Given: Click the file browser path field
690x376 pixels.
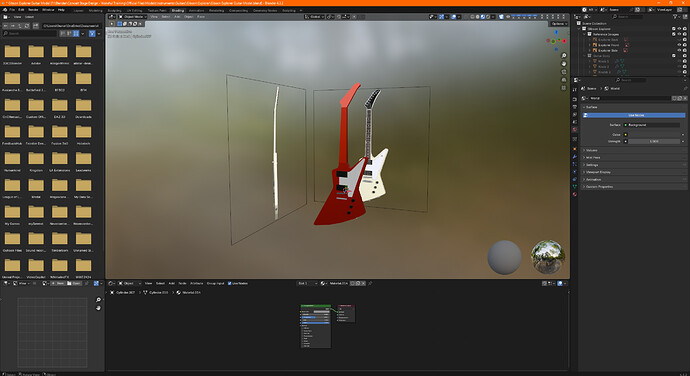Looking at the screenshot, I should [72, 26].
